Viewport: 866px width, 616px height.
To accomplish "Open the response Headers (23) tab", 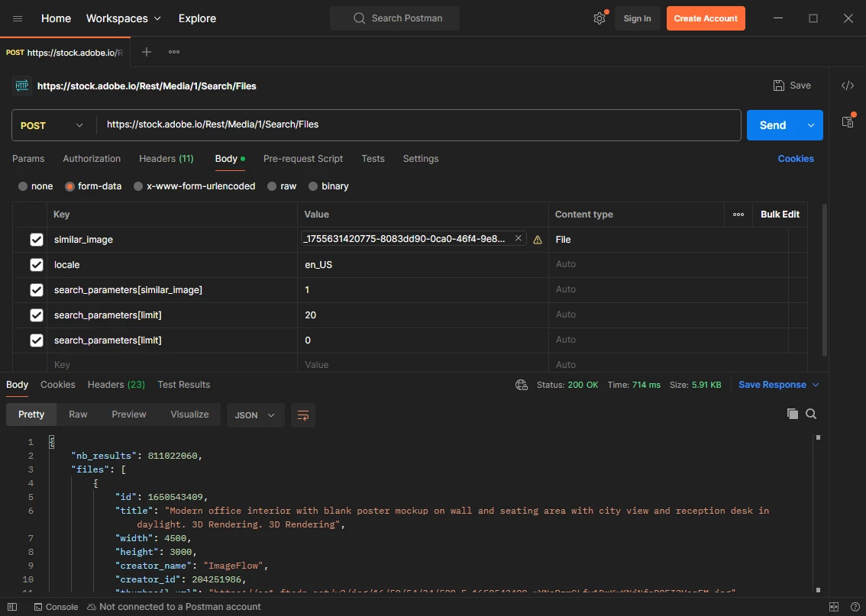I will point(116,385).
